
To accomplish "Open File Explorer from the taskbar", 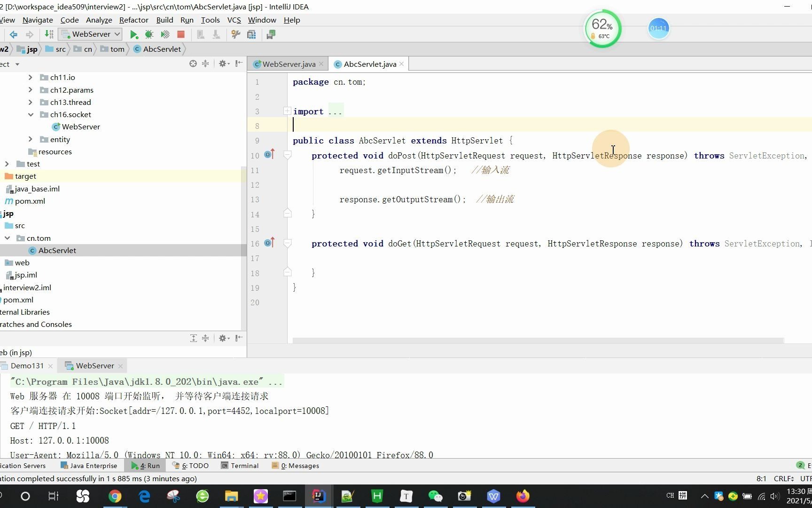I will click(231, 496).
